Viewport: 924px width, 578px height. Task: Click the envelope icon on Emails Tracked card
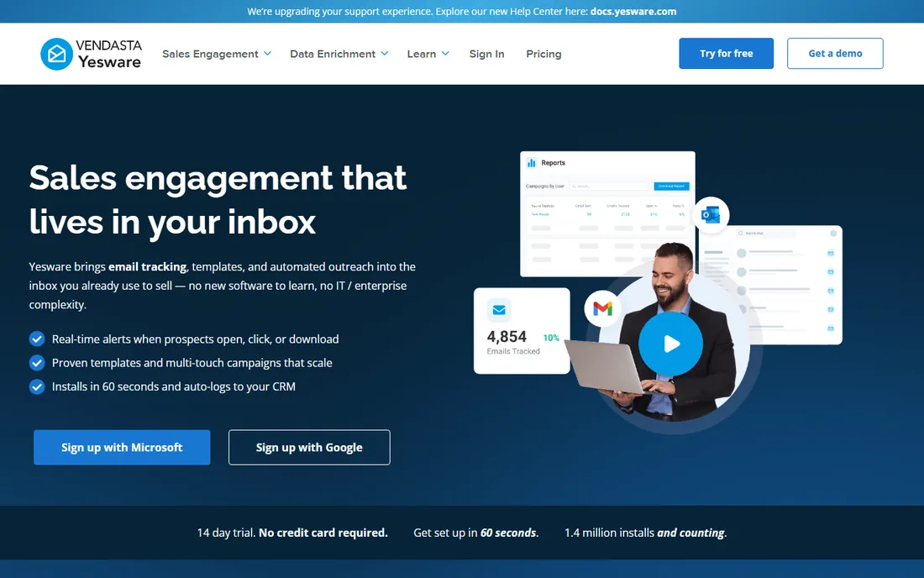pyautogui.click(x=498, y=310)
